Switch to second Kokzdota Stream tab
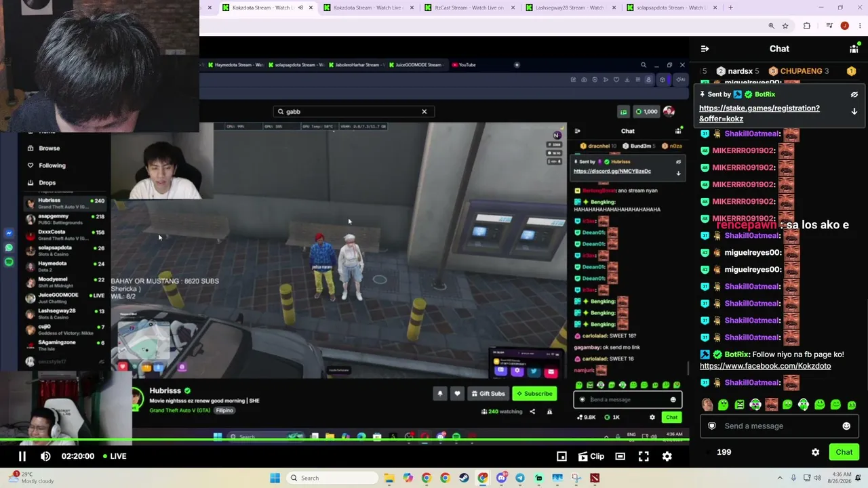 pos(370,7)
